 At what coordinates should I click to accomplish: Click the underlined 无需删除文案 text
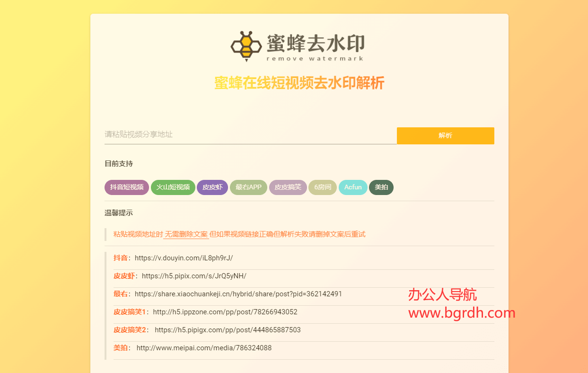coord(186,234)
